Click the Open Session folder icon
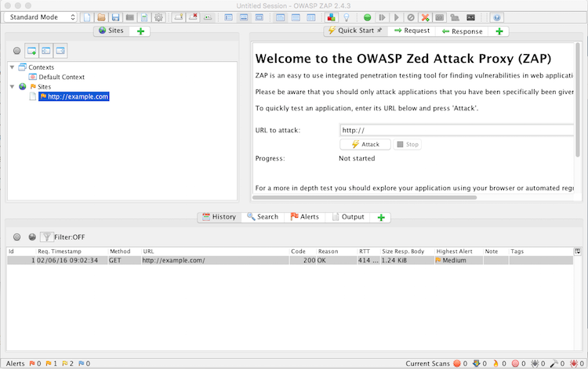Image resolution: width=588 pixels, height=369 pixels. tap(101, 17)
